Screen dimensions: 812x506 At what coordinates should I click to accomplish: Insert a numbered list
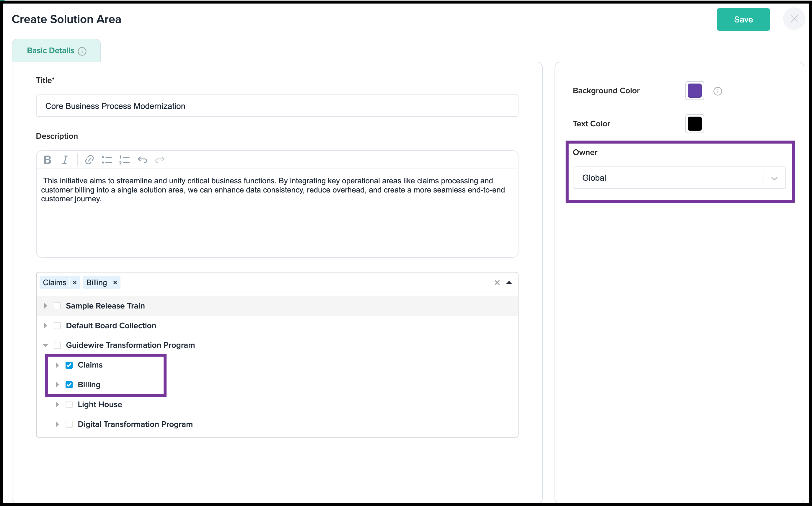tap(124, 160)
